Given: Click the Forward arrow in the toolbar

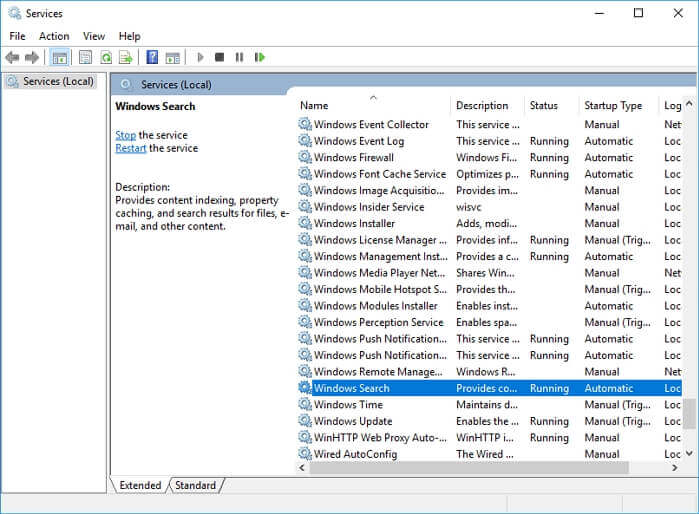Looking at the screenshot, I should [x=32, y=58].
